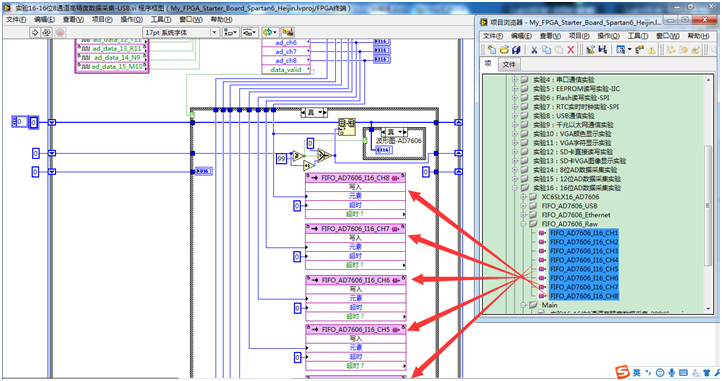
Task: Collapse the FIFO_AD7606_Raw folder
Action: [523, 224]
